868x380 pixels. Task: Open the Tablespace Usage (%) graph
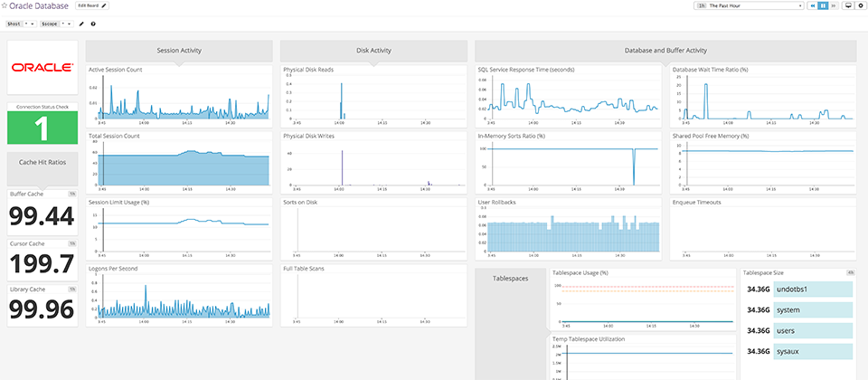point(643,299)
